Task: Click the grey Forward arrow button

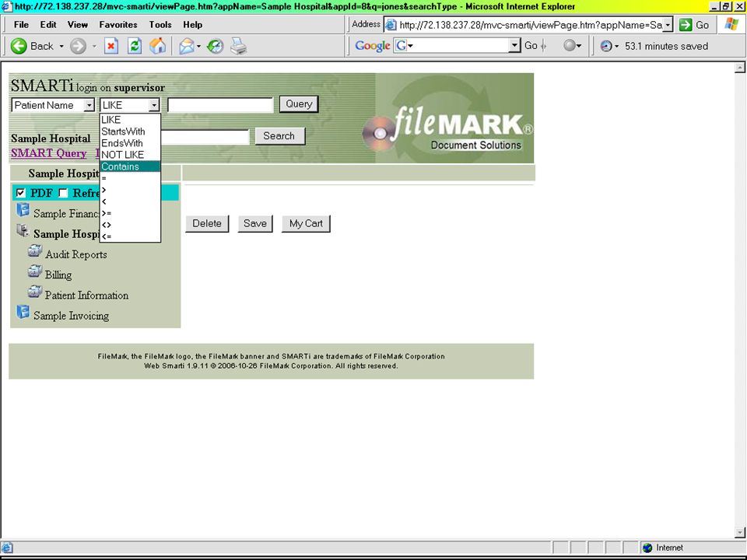Action: (x=78, y=46)
